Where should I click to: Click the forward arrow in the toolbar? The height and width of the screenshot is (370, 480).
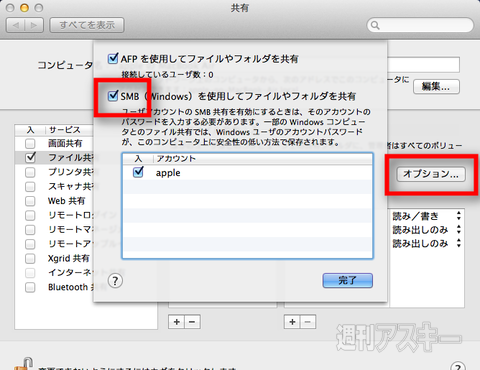click(34, 25)
